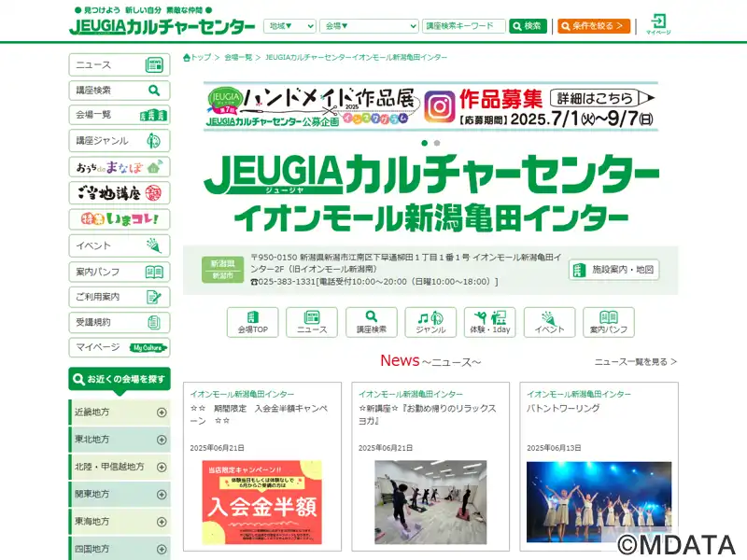Open the ジャンル music note icon button

pyautogui.click(x=430, y=322)
